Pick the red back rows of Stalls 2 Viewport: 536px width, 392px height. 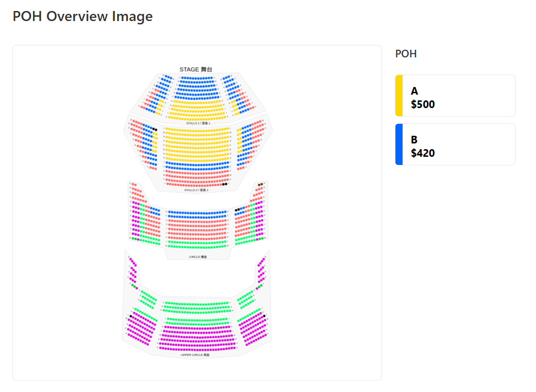click(x=197, y=178)
